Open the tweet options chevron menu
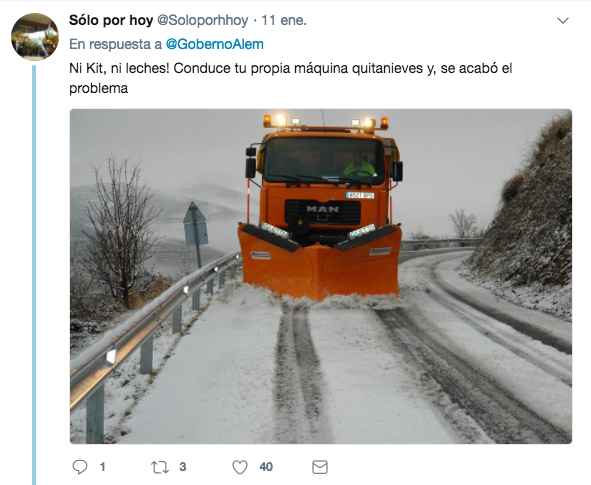 coord(563,20)
